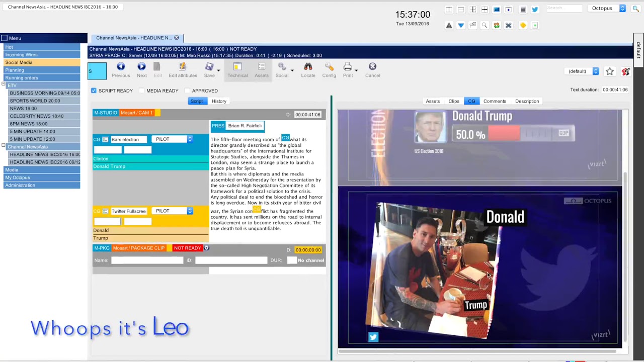Collapse the Channel NewsAsia tree node
The height and width of the screenshot is (362, 644).
point(4,146)
